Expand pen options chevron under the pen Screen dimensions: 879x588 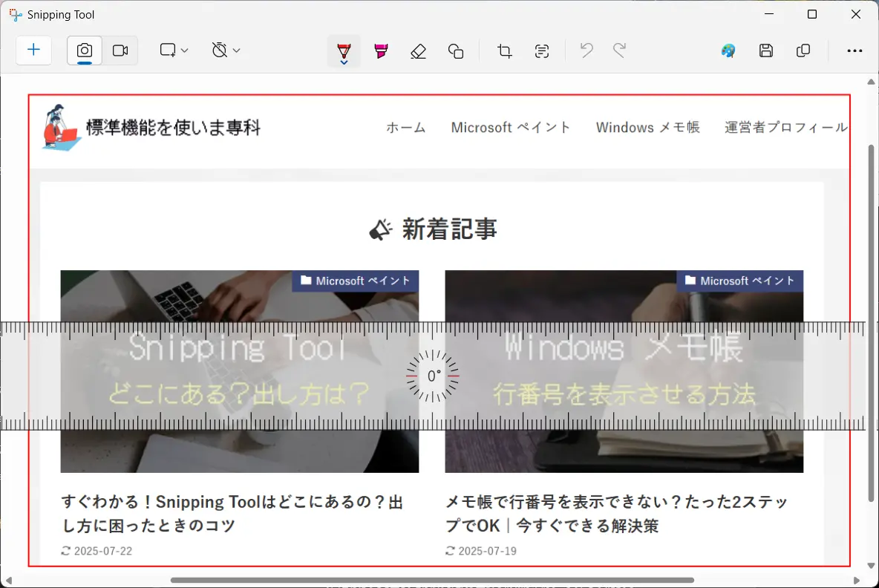344,62
